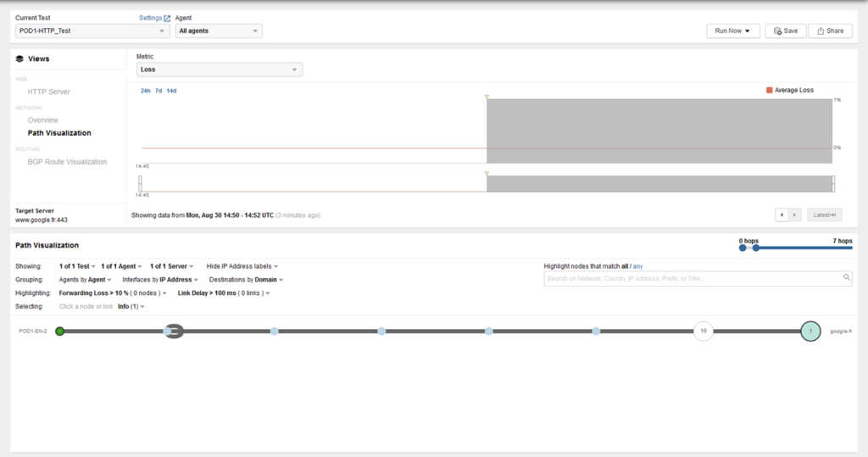The width and height of the screenshot is (868, 457).
Task: Go to previous time interval arrow
Action: [x=782, y=215]
